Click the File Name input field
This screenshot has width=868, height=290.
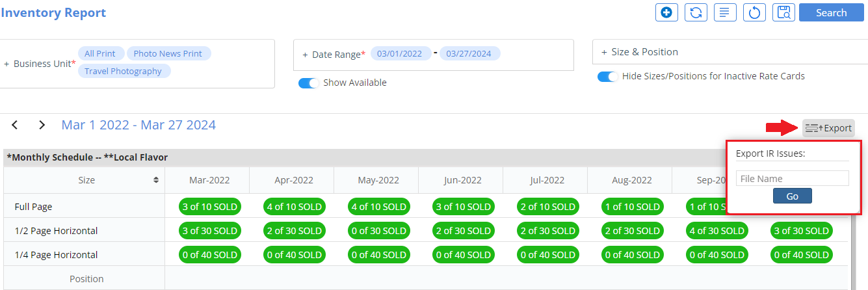coord(792,178)
